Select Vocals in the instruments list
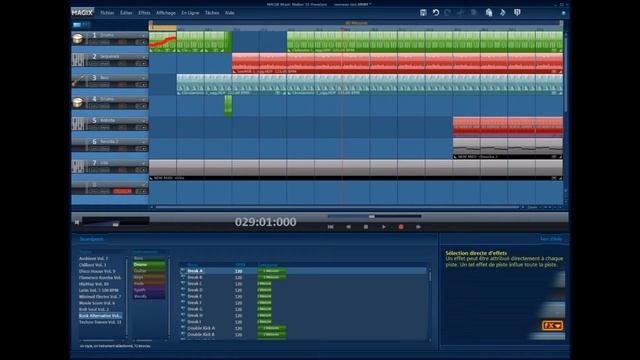The image size is (640, 360). (149, 296)
